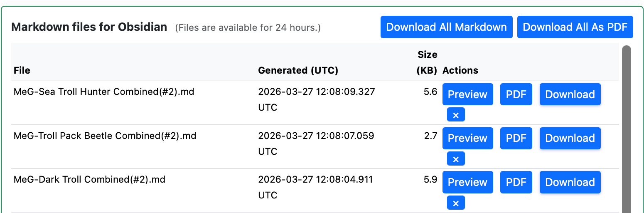
Task: Select the MeG-Sea Troll Hunter Combined(#2).md filename
Action: [104, 92]
